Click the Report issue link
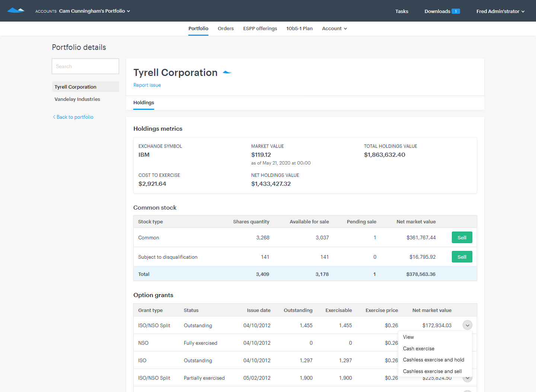The height and width of the screenshot is (392, 536). pos(147,85)
